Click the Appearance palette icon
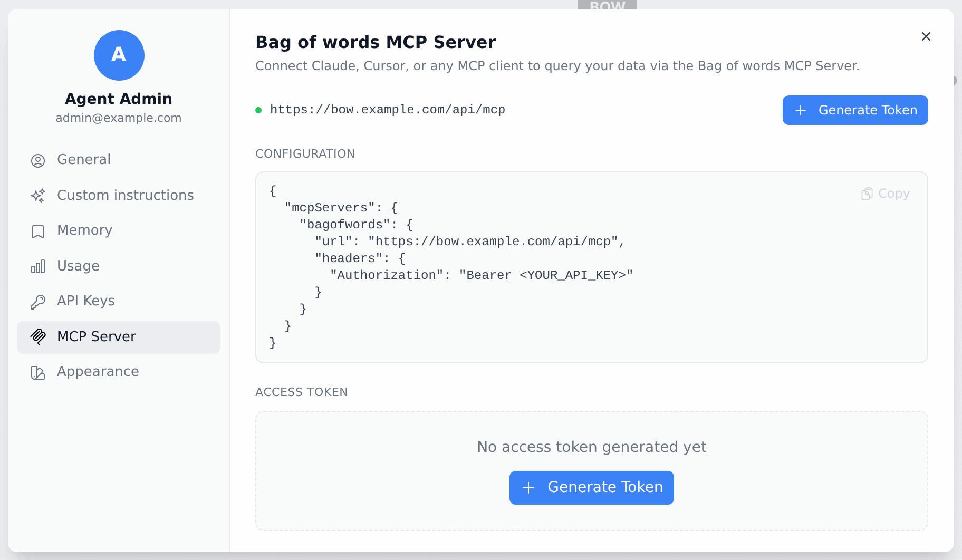Image resolution: width=962 pixels, height=560 pixels. [x=38, y=372]
